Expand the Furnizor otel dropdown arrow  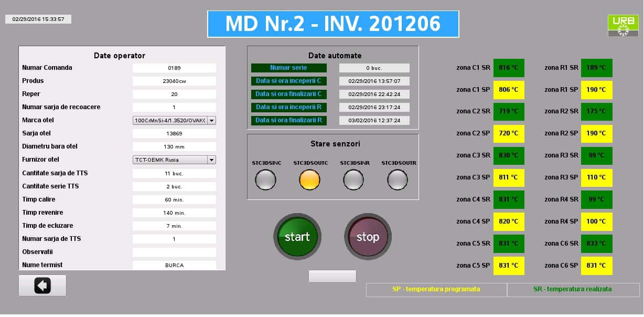[x=211, y=160]
